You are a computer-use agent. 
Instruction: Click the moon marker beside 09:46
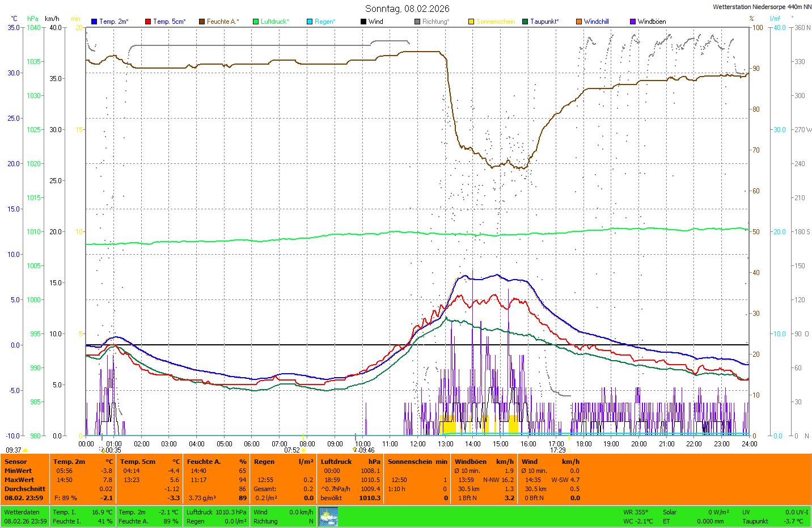pyautogui.click(x=355, y=450)
